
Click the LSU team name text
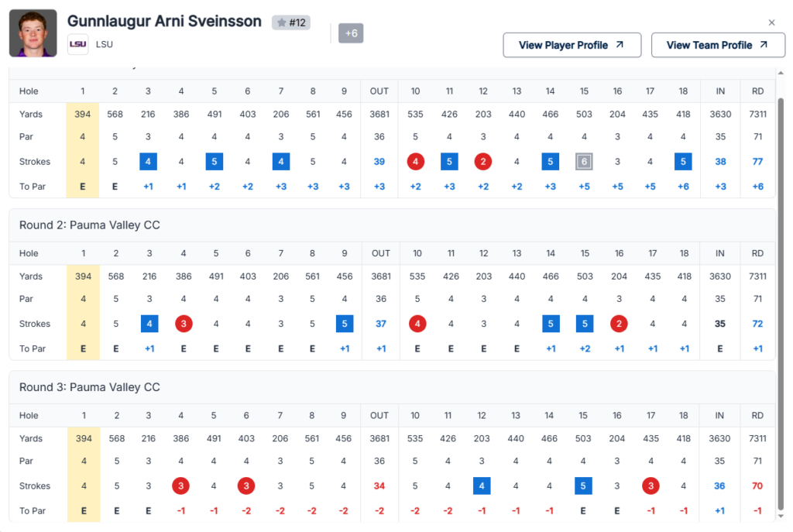click(x=105, y=44)
